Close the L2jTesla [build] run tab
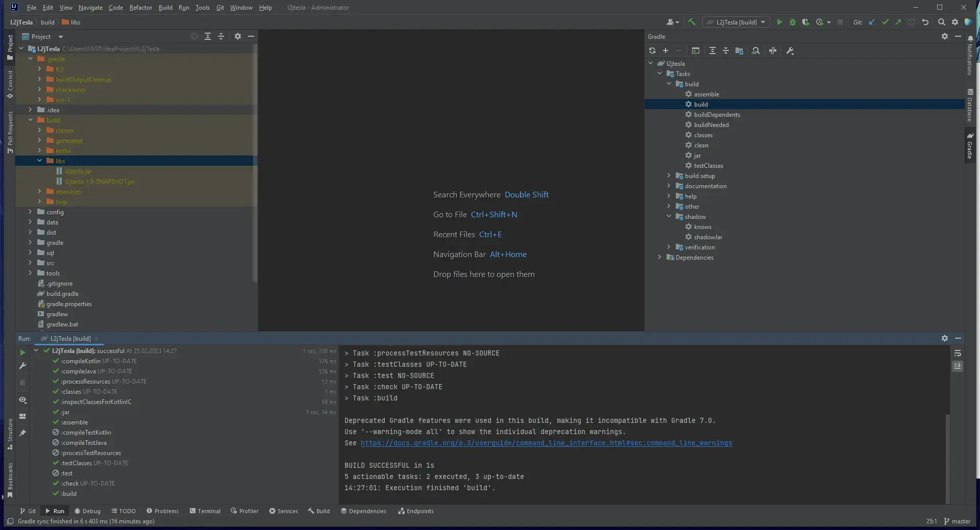Screen dimensions: 980x530 (x=96, y=339)
